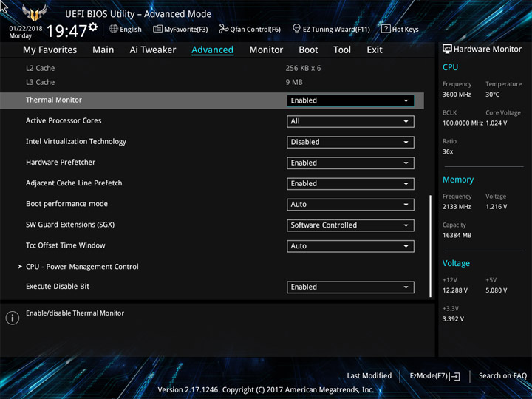
Task: Click the settings gear next to the clock
Action: (93, 27)
